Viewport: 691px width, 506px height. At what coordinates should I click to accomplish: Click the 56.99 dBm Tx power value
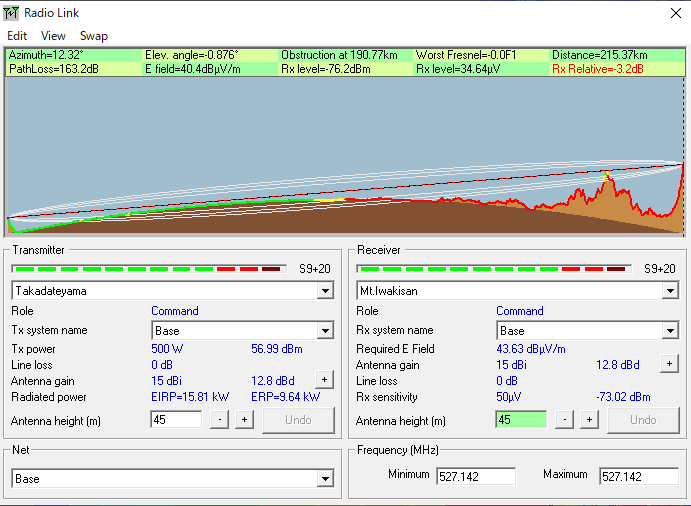click(277, 349)
